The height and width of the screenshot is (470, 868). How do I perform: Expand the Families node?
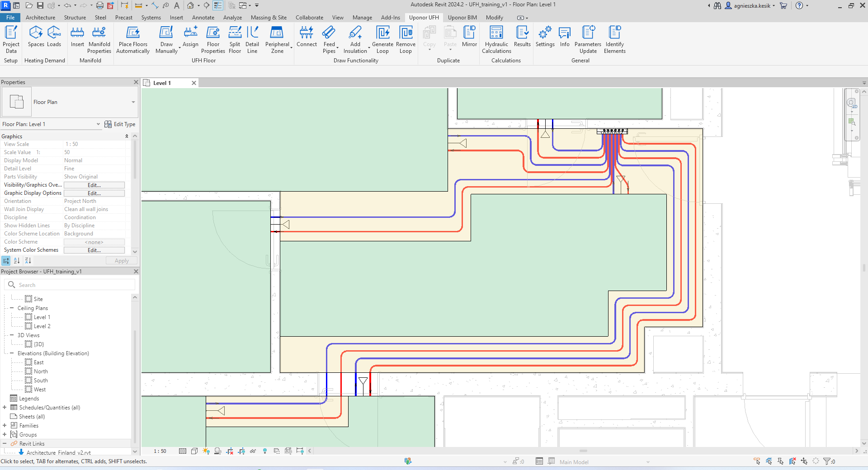click(x=5, y=426)
